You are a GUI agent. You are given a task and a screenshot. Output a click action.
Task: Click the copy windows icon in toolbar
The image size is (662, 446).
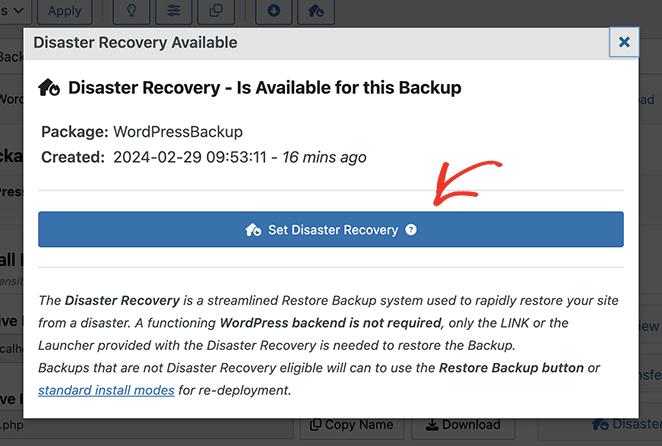point(216,11)
